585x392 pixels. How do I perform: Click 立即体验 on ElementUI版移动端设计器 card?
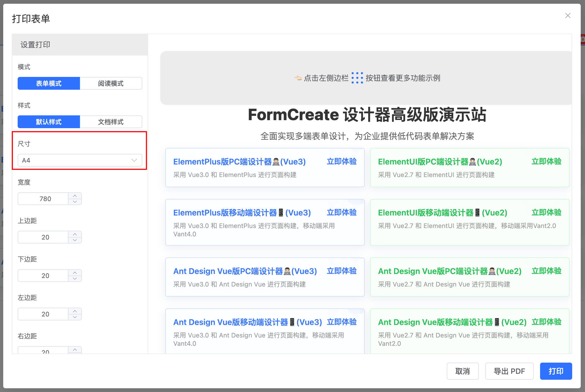pyautogui.click(x=546, y=213)
